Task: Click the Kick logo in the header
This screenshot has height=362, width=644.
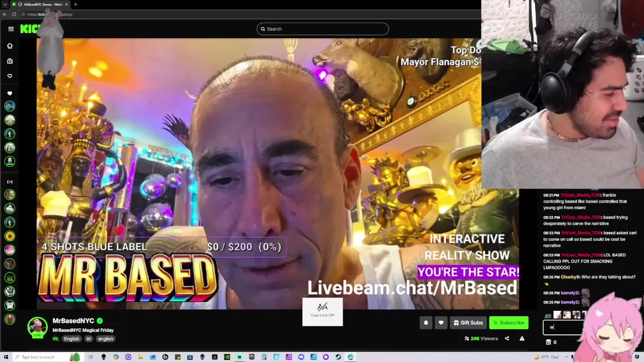Action: click(x=29, y=29)
